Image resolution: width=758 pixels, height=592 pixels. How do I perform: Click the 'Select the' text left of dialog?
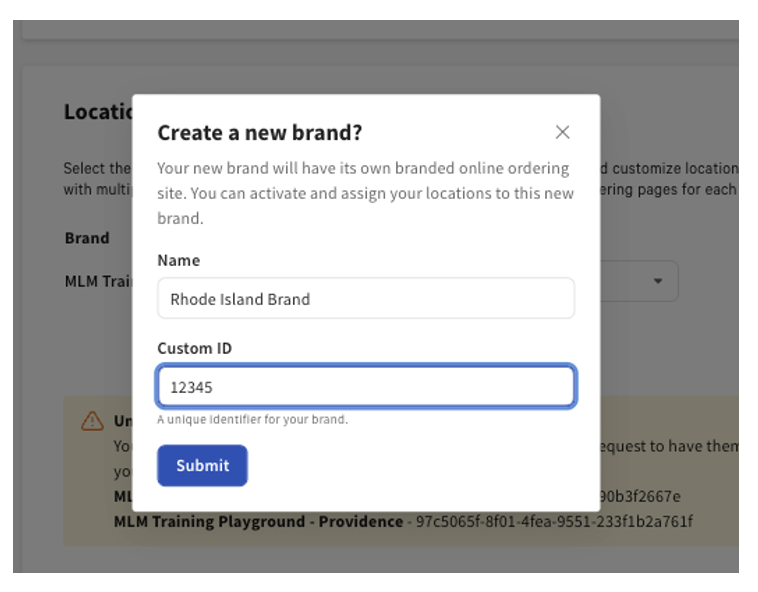click(x=96, y=168)
